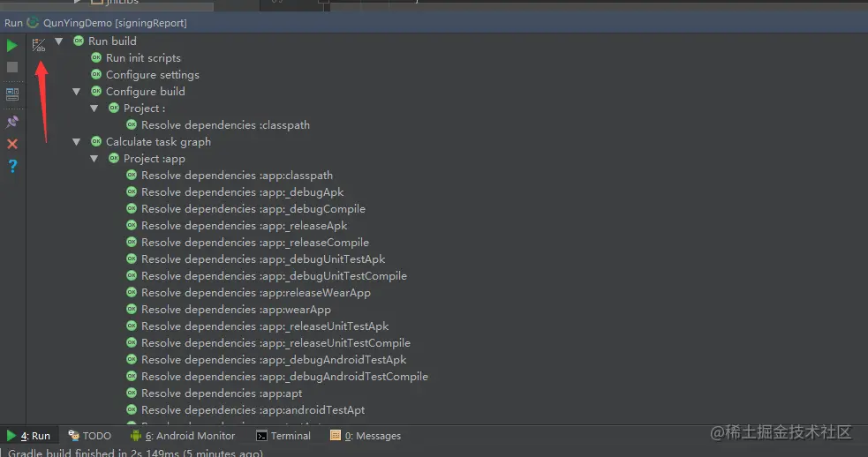
Task: Click the Android Monitor robot icon
Action: coord(136,436)
